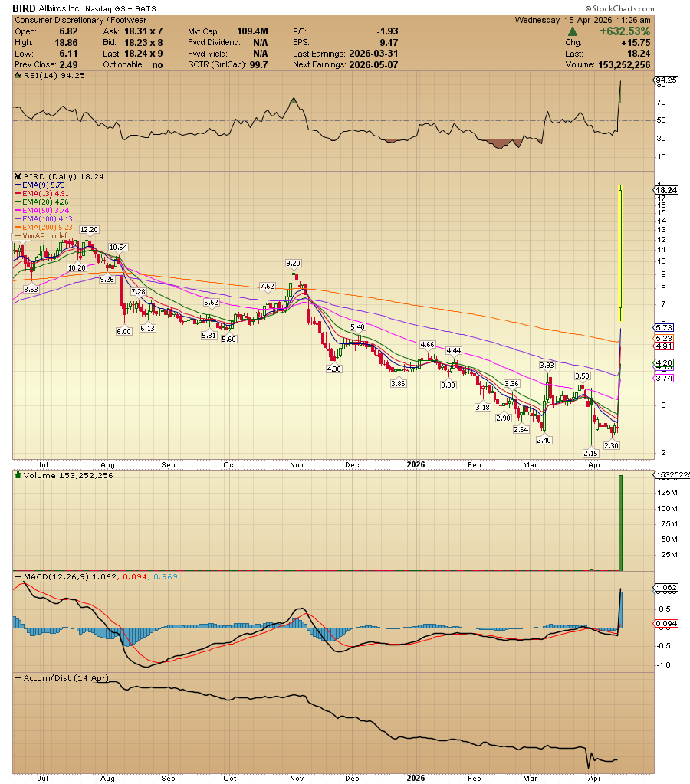
Task: Click the EMA(20) 4.26 legend entry
Action: tap(42, 202)
